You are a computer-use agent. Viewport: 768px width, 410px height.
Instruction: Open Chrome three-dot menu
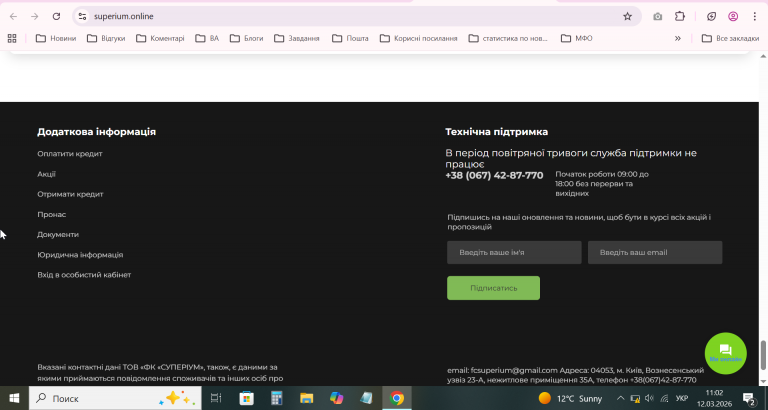point(754,16)
